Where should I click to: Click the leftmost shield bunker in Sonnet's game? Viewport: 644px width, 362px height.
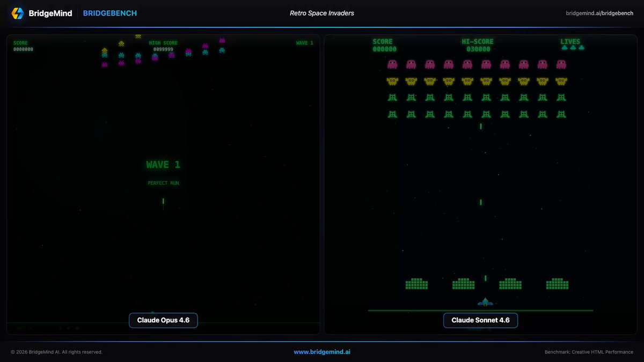coord(417,283)
